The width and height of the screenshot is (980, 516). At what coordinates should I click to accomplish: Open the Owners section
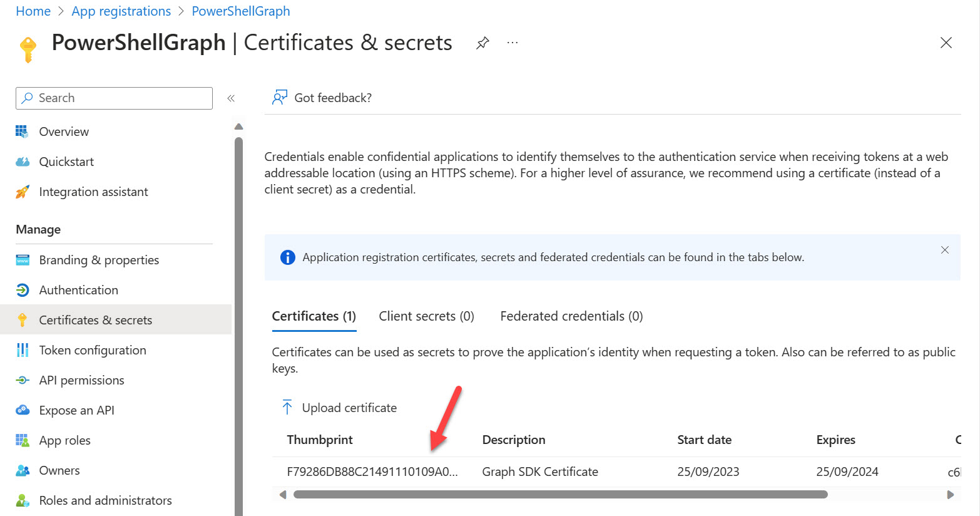click(59, 470)
